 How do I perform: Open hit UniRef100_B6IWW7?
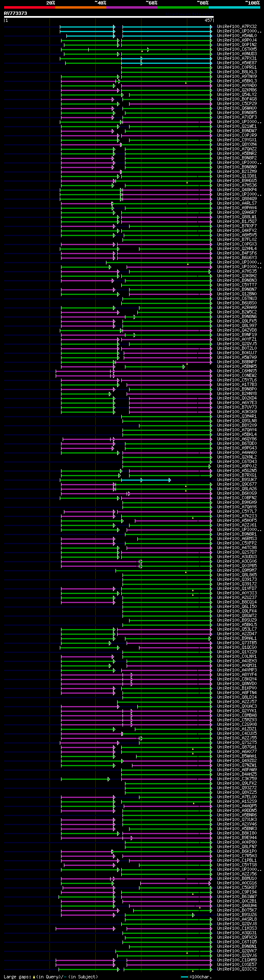click(x=237, y=896)
